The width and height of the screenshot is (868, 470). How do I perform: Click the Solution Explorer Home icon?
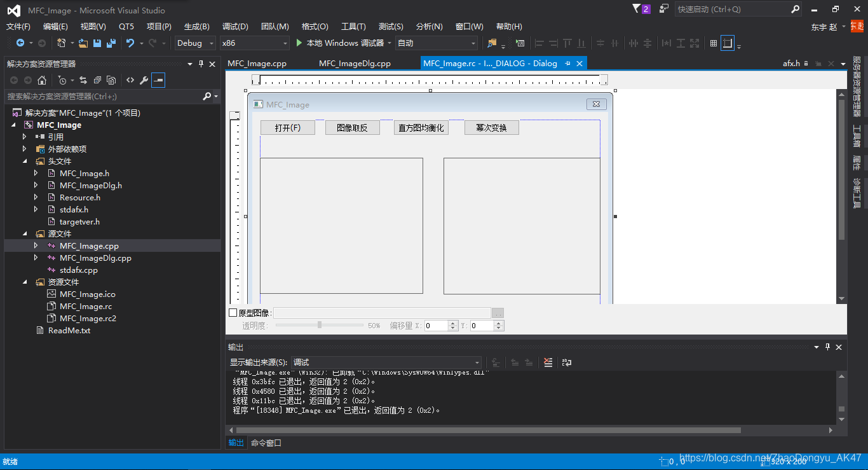[42, 80]
